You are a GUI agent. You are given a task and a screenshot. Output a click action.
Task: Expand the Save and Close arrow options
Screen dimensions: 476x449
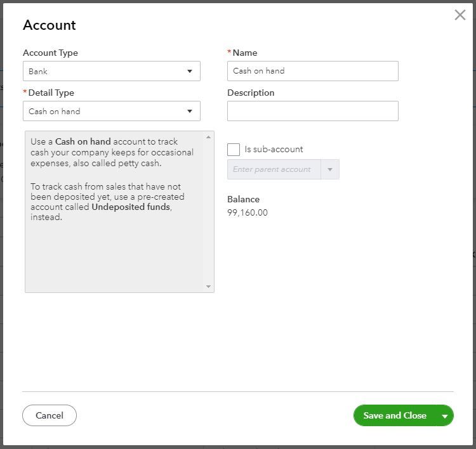(x=445, y=416)
